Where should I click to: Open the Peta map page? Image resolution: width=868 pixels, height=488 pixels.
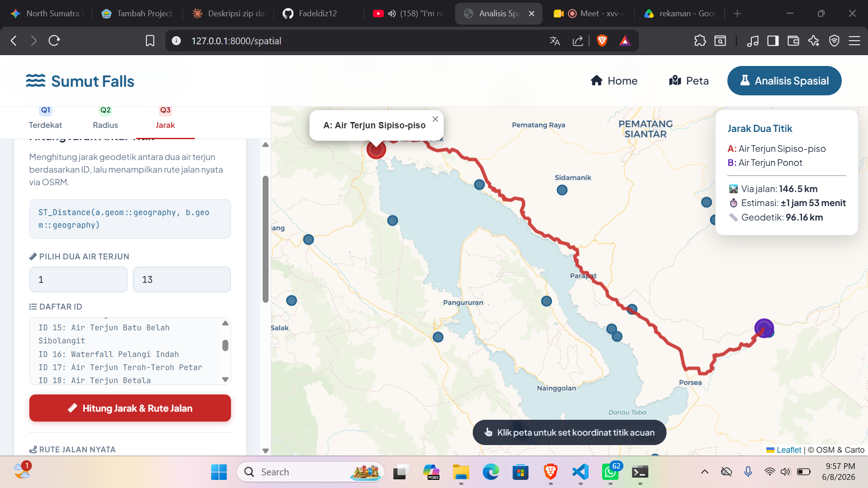pos(689,81)
